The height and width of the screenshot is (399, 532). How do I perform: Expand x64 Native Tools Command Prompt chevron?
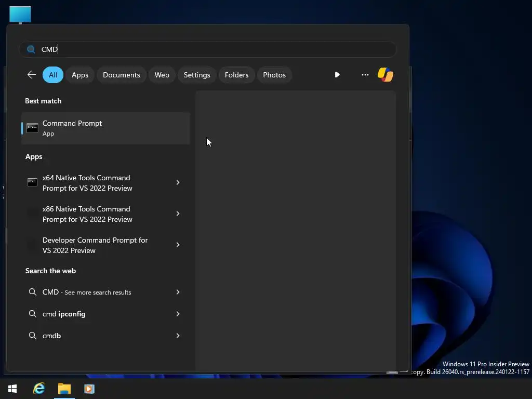pyautogui.click(x=178, y=182)
